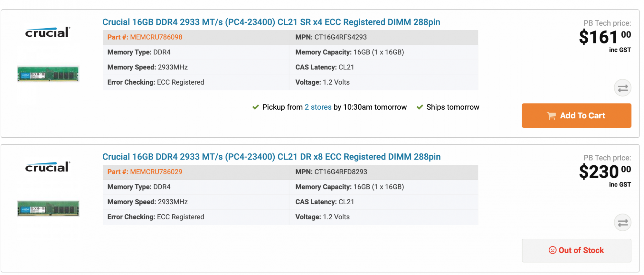
Task: View the 2 stores pickup link
Action: coord(318,107)
